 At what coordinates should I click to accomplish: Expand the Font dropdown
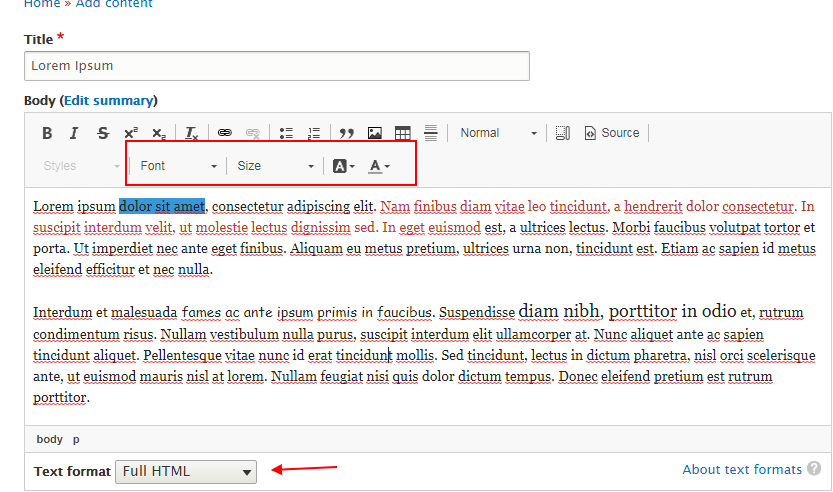pyautogui.click(x=179, y=166)
